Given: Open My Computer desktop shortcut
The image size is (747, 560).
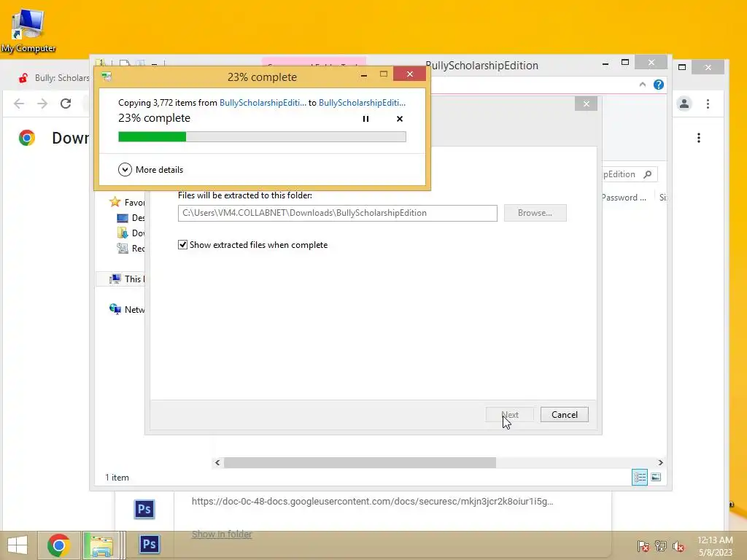Looking at the screenshot, I should [x=28, y=31].
